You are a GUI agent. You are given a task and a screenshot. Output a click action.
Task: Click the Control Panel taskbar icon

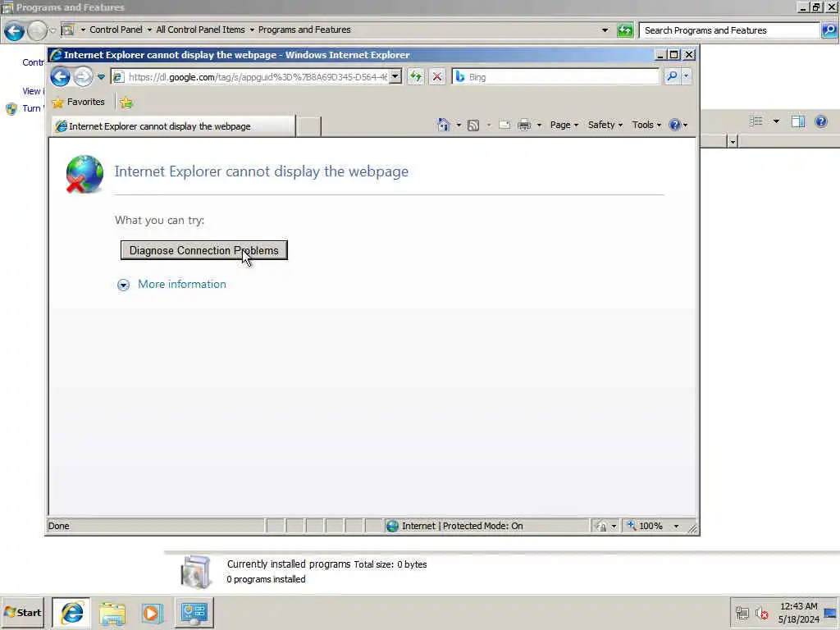coord(194,612)
